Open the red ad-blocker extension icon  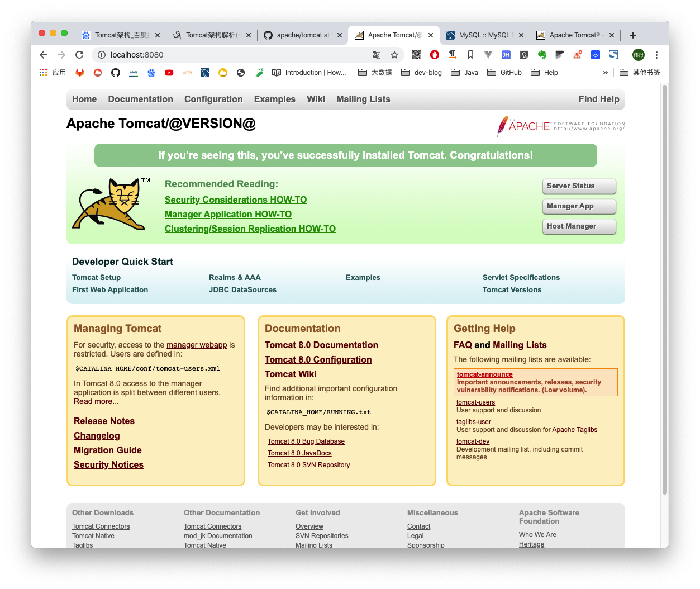pos(435,55)
